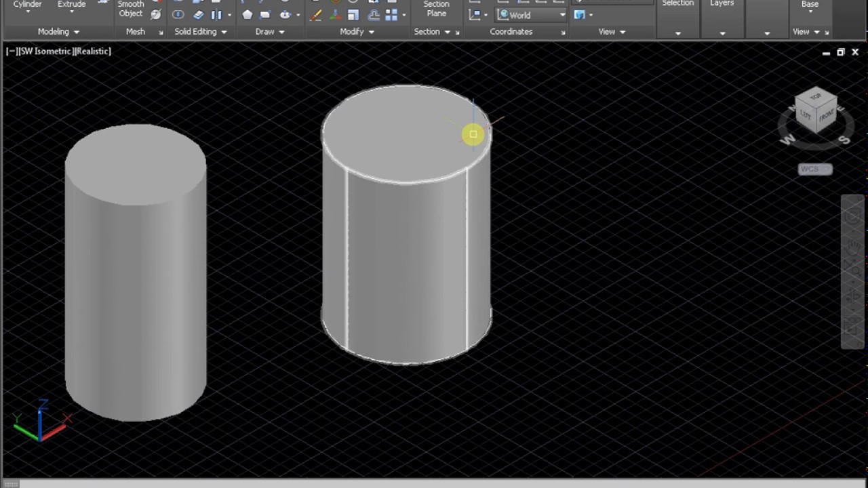Click the 3D Align modify icon
This screenshot has width=868, height=488.
(374, 15)
